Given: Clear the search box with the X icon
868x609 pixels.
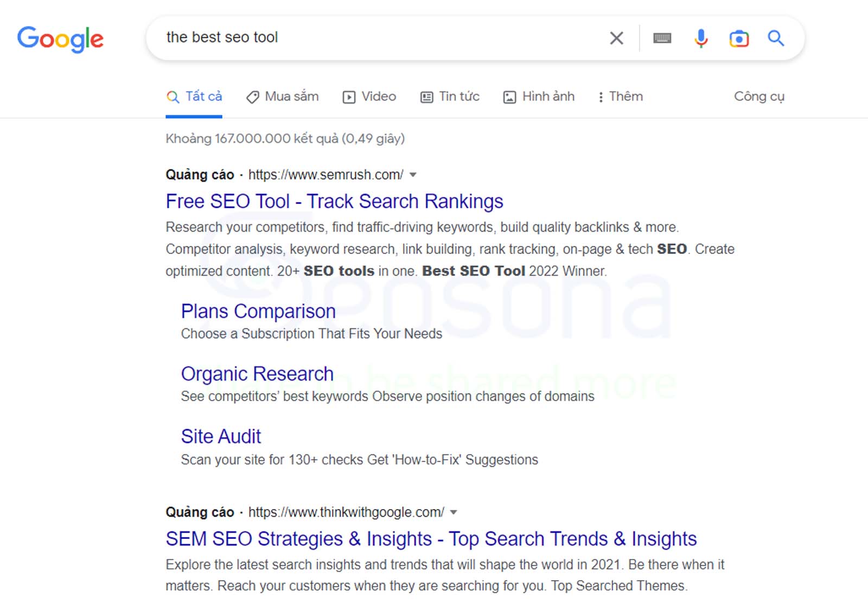Looking at the screenshot, I should coord(616,38).
